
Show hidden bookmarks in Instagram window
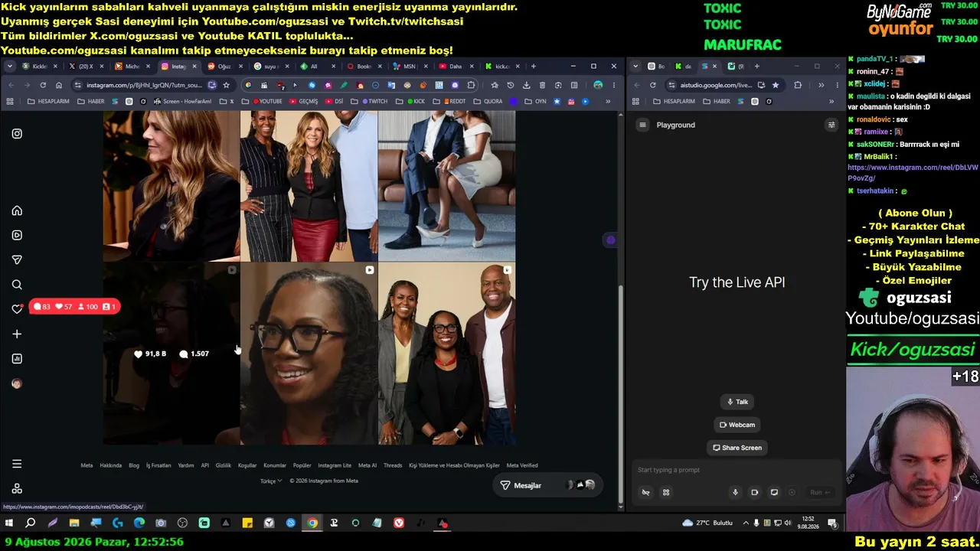[x=608, y=101]
